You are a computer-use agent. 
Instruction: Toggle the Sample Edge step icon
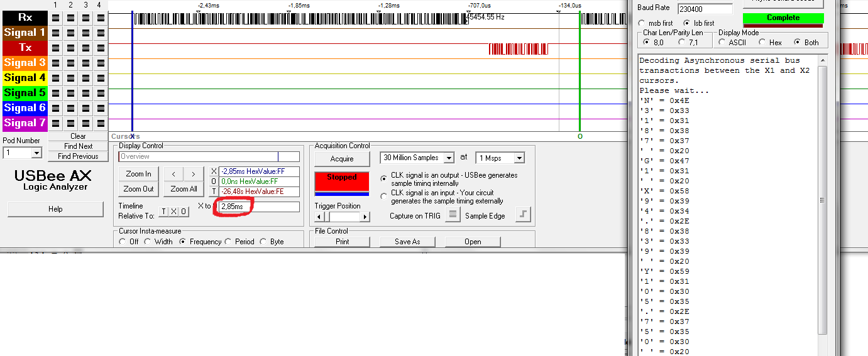pyautogui.click(x=523, y=215)
